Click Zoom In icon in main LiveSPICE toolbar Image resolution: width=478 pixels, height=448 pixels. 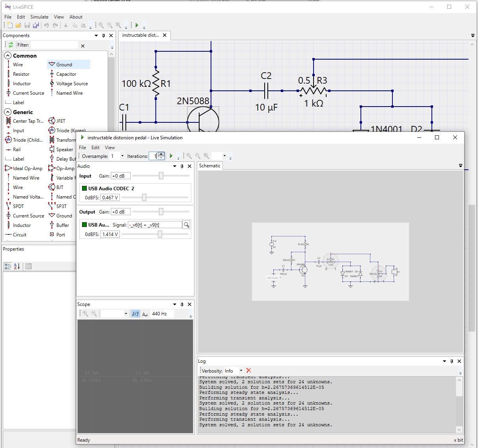pos(101,25)
